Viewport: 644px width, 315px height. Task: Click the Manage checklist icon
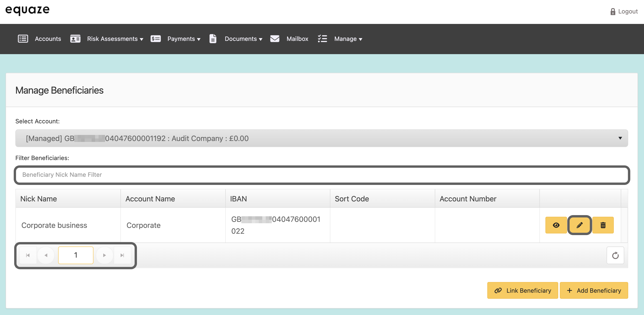click(x=322, y=39)
